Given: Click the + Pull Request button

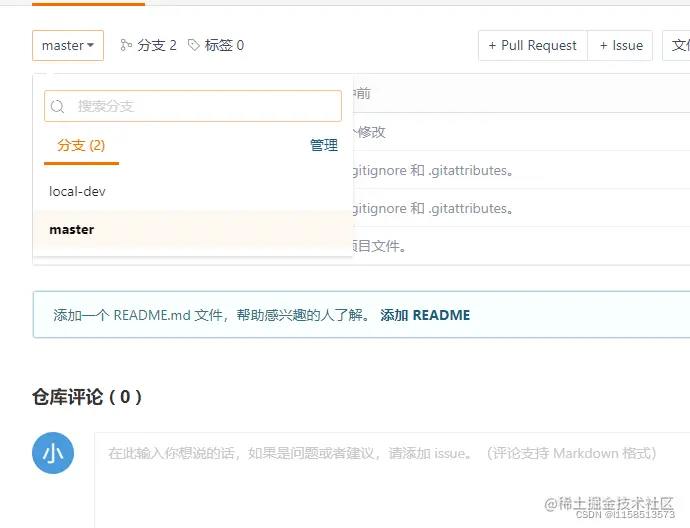Looking at the screenshot, I should (532, 45).
